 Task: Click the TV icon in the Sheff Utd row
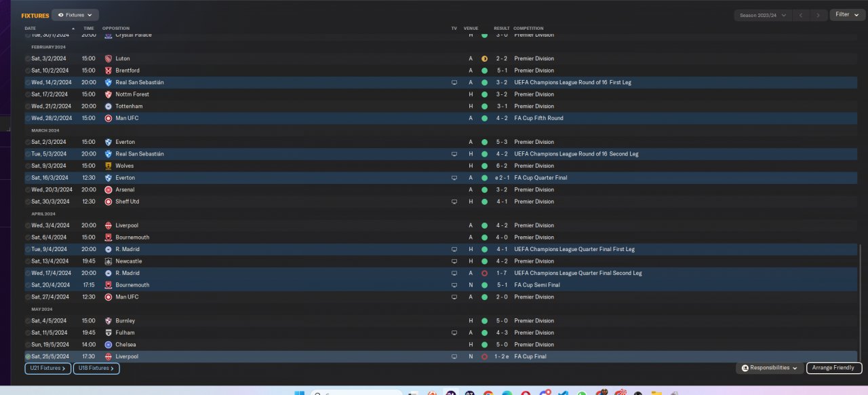[454, 202]
